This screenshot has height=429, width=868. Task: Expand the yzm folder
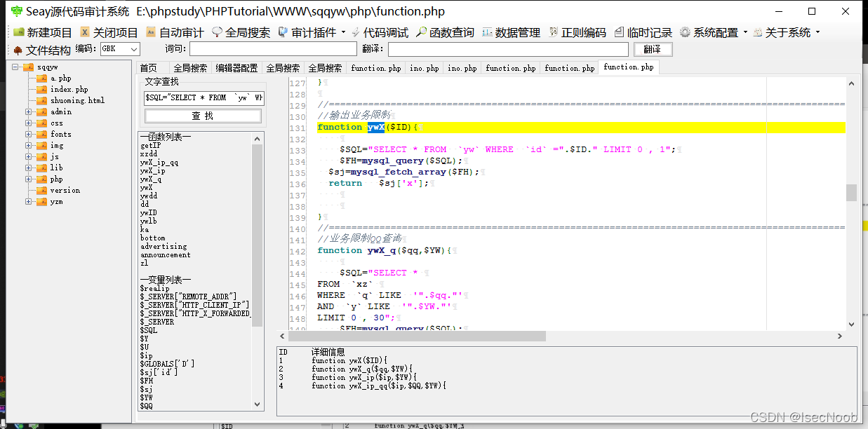pos(29,202)
